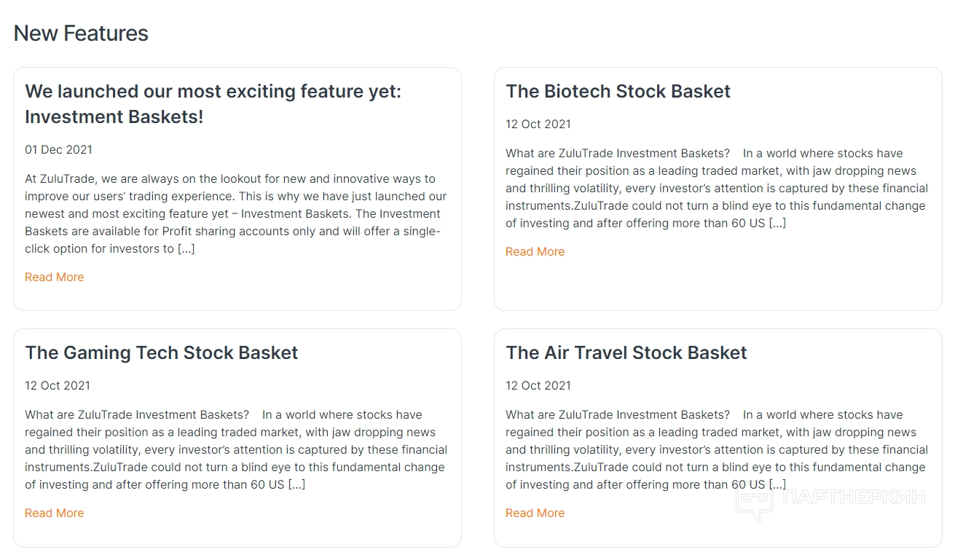The width and height of the screenshot is (963, 560).
Task: Select The Biotech Stock Basket heading
Action: [x=618, y=91]
